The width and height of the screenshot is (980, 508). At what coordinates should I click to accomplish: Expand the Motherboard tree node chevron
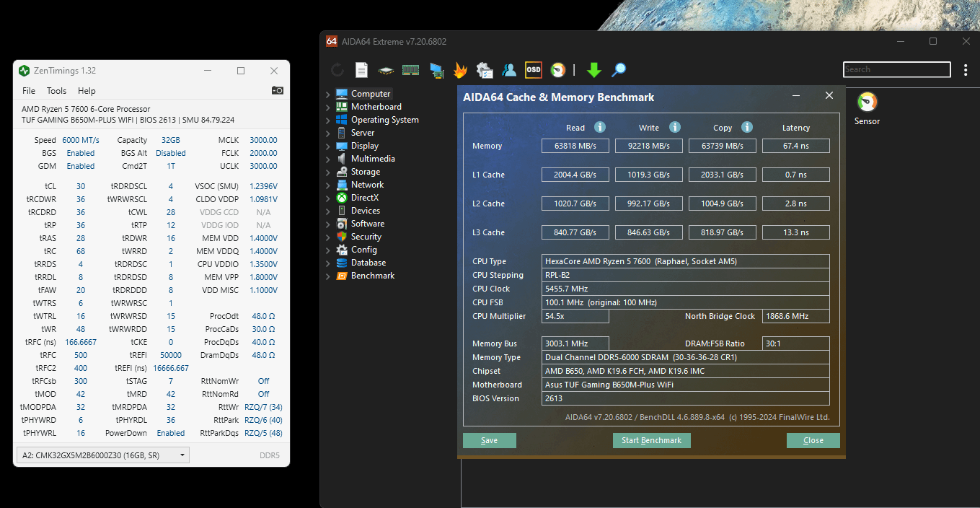(x=327, y=108)
